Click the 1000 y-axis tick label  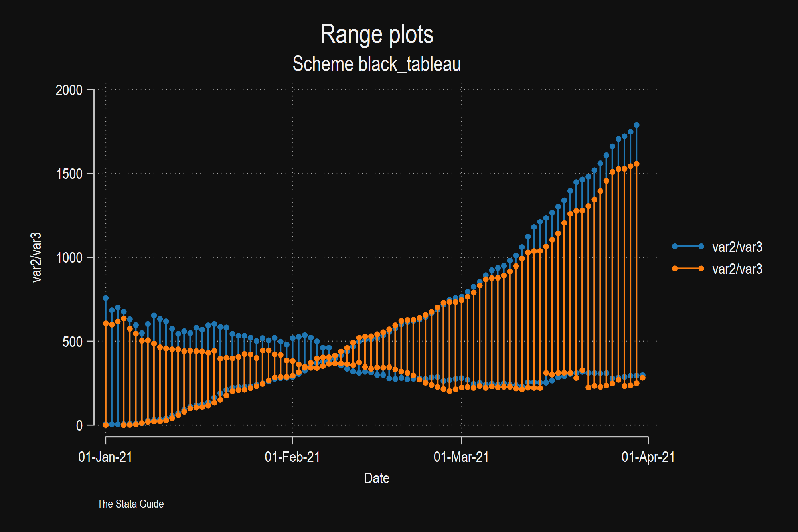(69, 258)
